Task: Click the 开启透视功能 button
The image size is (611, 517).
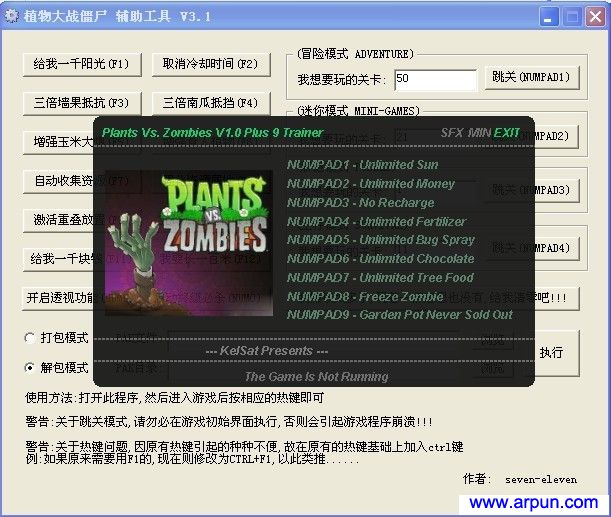Action: pyautogui.click(x=58, y=298)
